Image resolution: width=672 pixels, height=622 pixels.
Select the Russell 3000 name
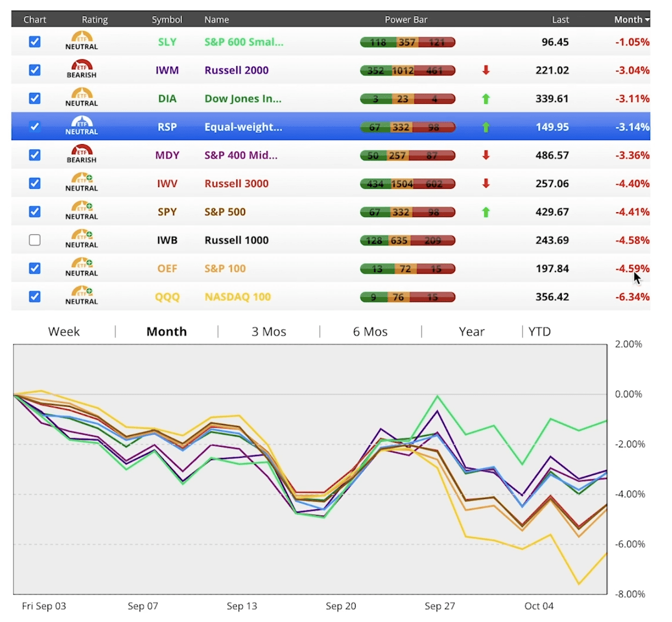click(236, 184)
